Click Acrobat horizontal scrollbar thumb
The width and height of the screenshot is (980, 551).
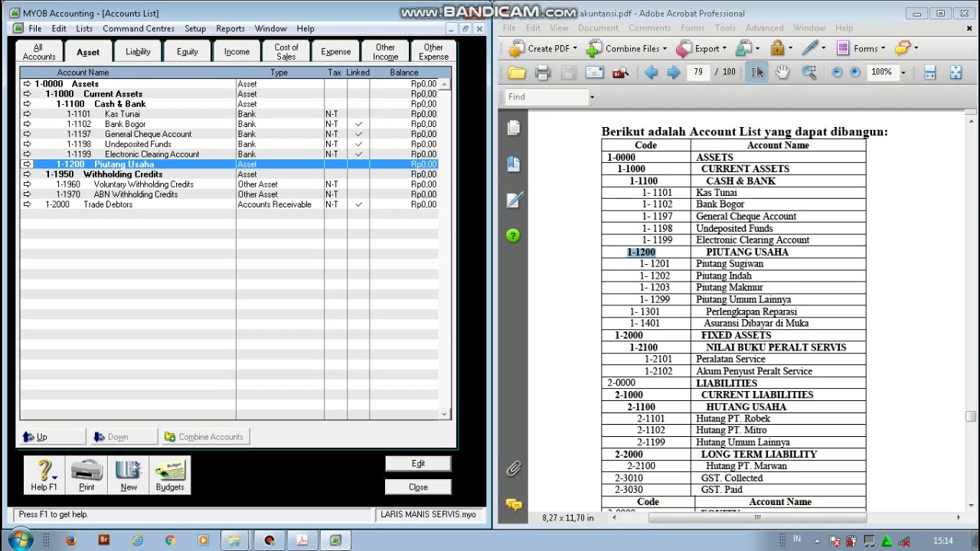tap(757, 517)
